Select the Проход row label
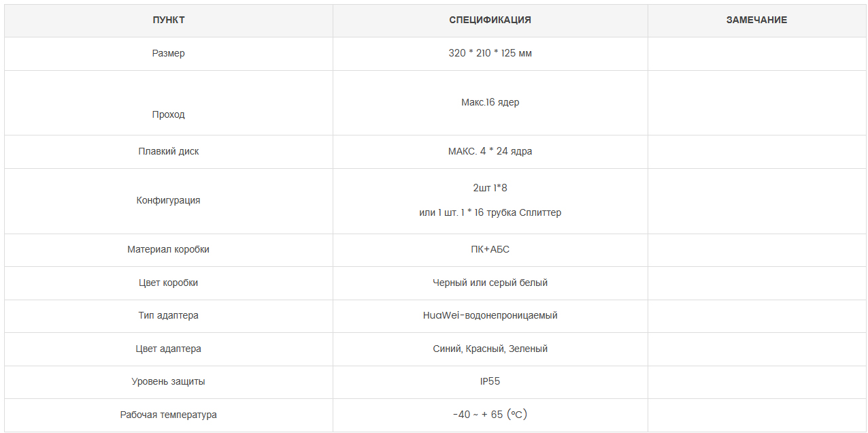 pyautogui.click(x=168, y=114)
